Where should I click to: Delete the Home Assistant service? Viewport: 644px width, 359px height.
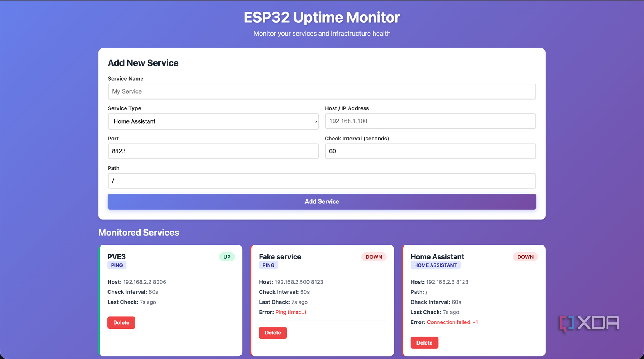click(x=424, y=343)
